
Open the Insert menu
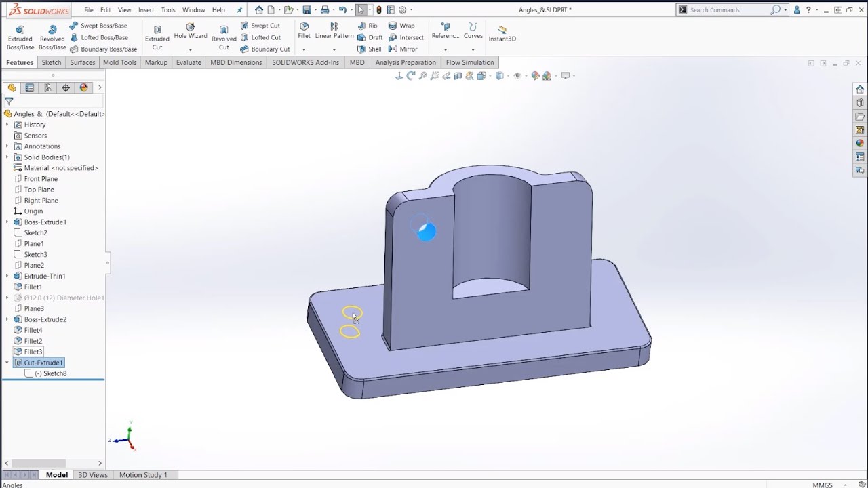(146, 10)
